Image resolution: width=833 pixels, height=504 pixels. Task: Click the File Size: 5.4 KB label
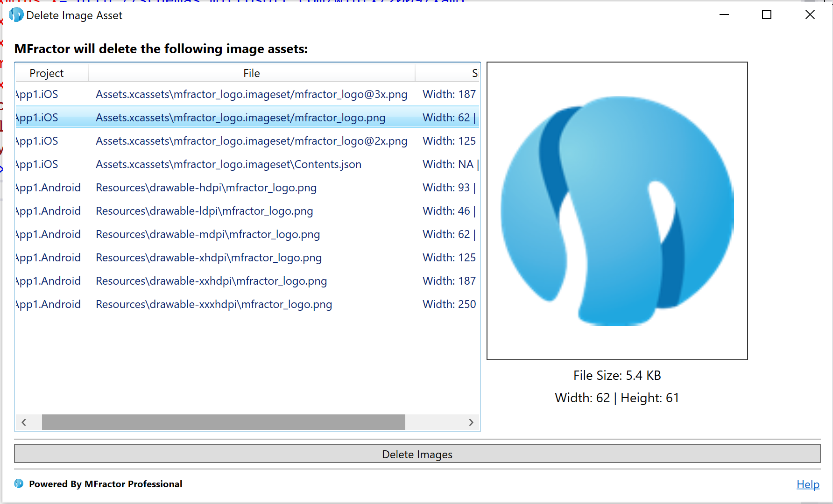click(617, 376)
